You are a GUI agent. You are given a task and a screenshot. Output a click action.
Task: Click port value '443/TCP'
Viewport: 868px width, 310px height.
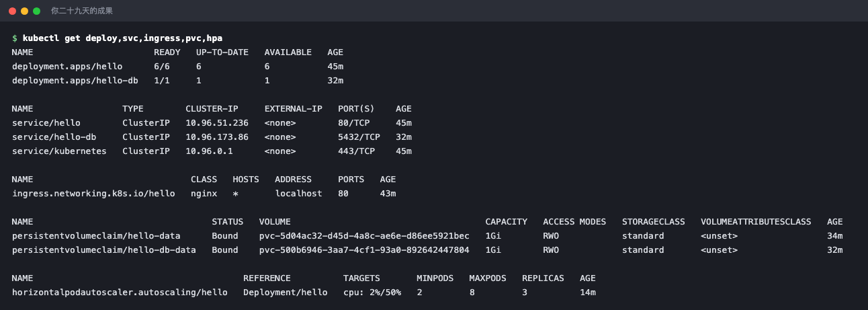pyautogui.click(x=356, y=151)
